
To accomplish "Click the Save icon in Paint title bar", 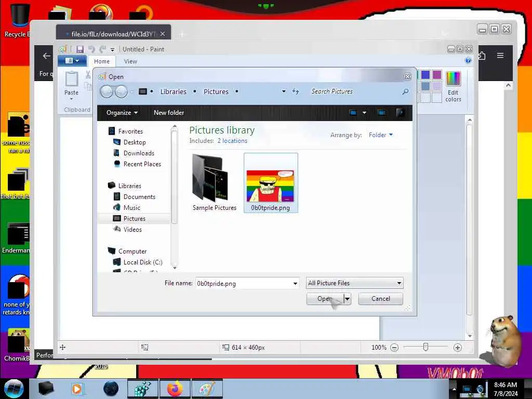I will (x=79, y=49).
